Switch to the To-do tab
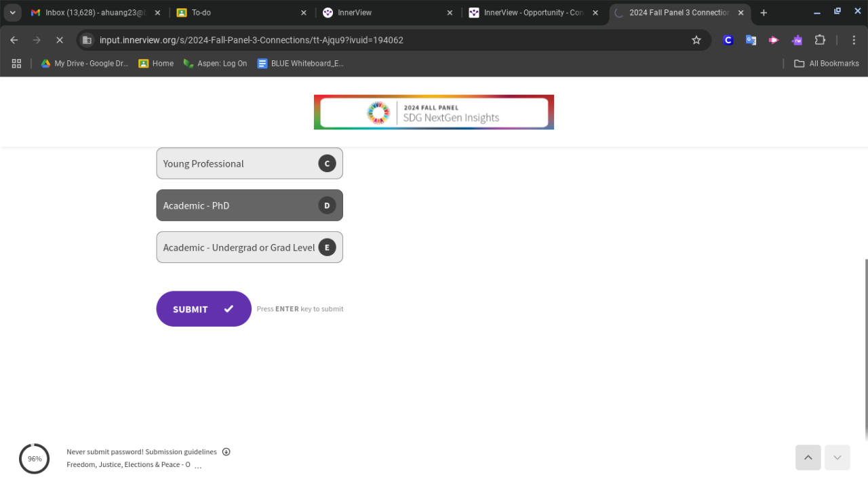 241,13
